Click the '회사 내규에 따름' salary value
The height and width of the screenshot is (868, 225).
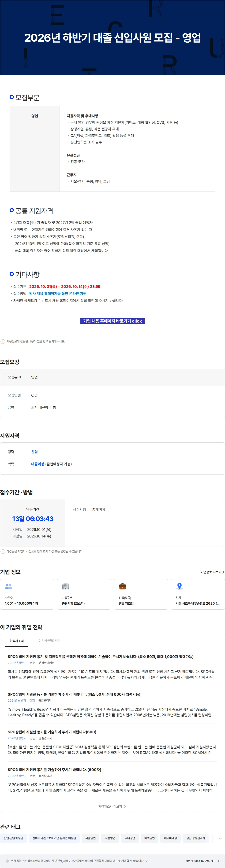coord(44,407)
